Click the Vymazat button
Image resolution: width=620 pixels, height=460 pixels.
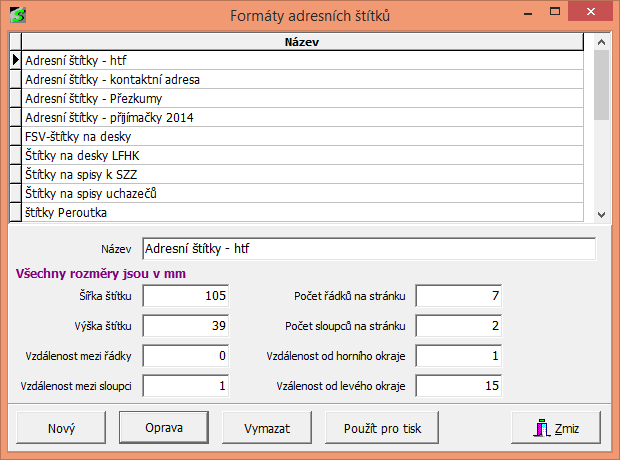click(267, 428)
